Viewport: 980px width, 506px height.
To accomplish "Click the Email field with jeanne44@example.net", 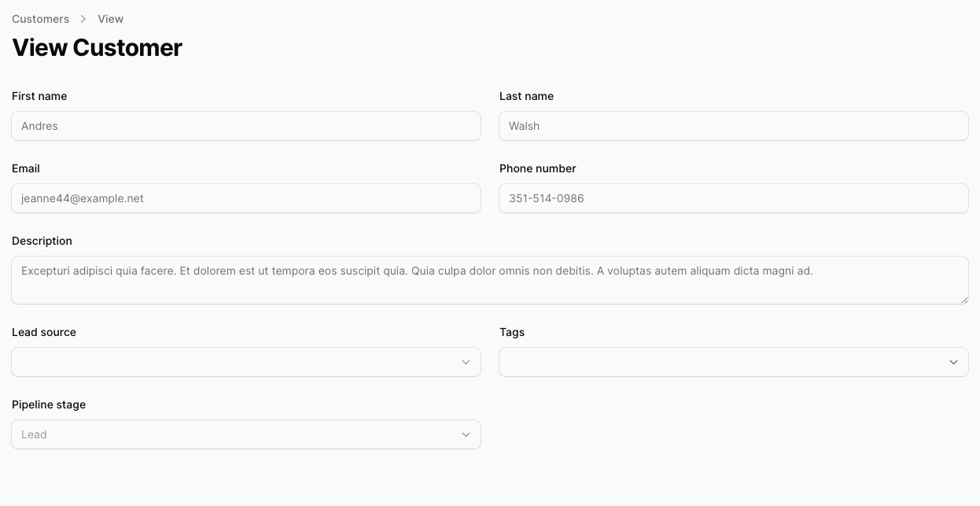I will click(245, 198).
